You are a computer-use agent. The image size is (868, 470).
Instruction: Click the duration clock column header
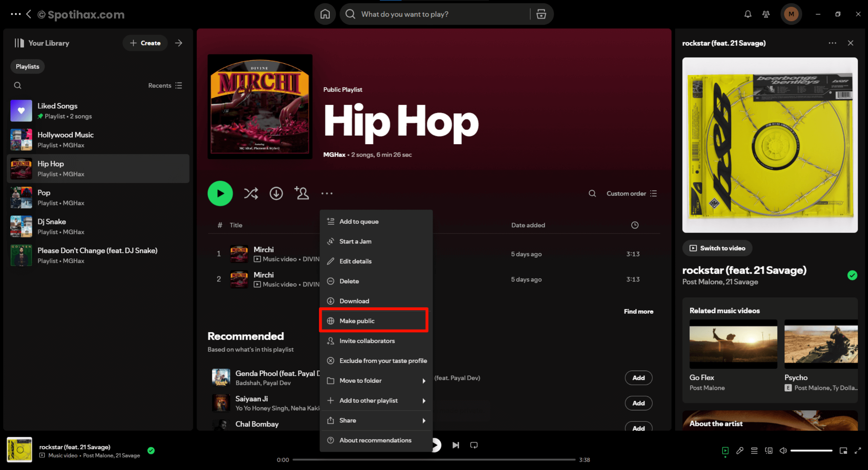click(635, 225)
